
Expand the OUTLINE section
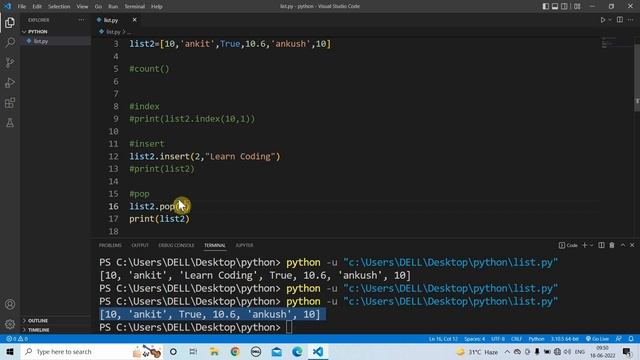tap(38, 320)
